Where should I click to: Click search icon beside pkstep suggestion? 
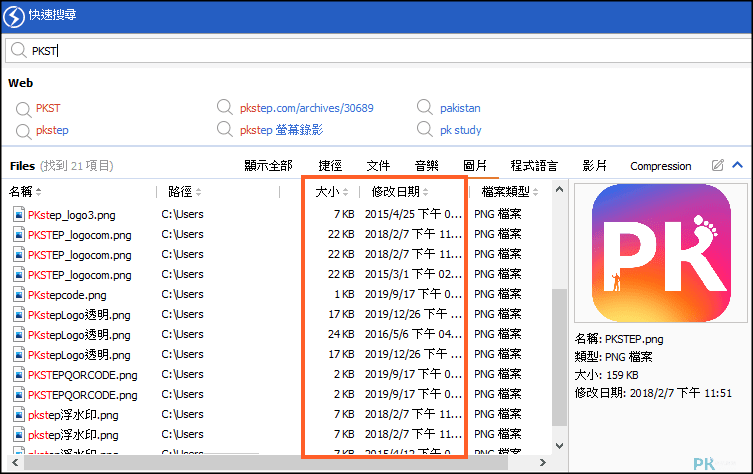[x=23, y=131]
